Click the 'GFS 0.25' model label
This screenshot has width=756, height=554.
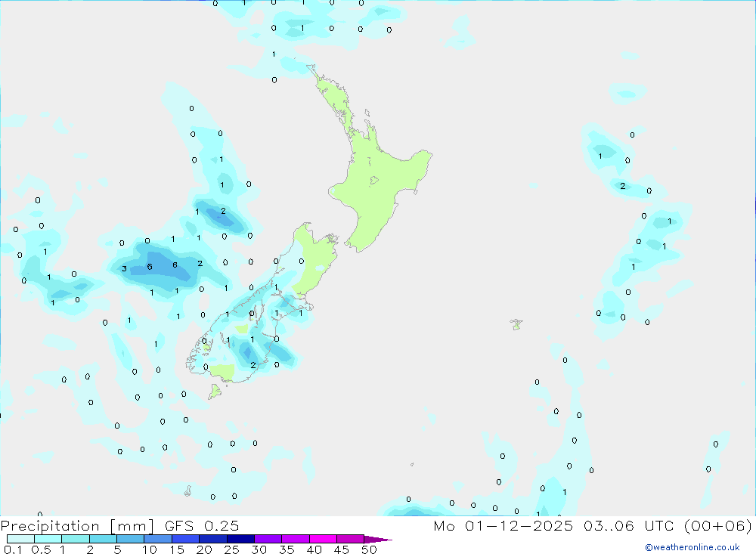(x=202, y=526)
